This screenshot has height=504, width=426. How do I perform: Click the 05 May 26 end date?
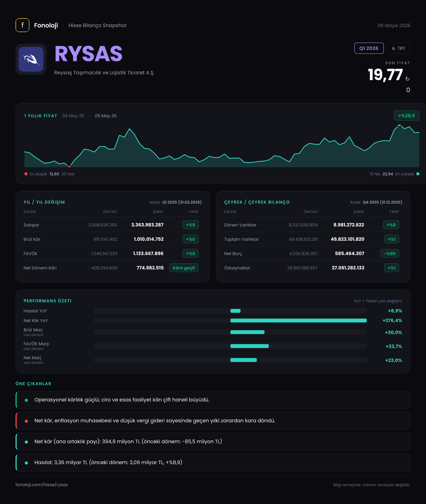pos(106,116)
